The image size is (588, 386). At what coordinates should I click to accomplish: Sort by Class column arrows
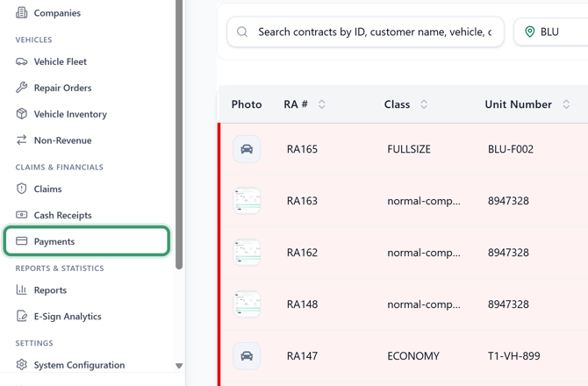click(x=424, y=104)
